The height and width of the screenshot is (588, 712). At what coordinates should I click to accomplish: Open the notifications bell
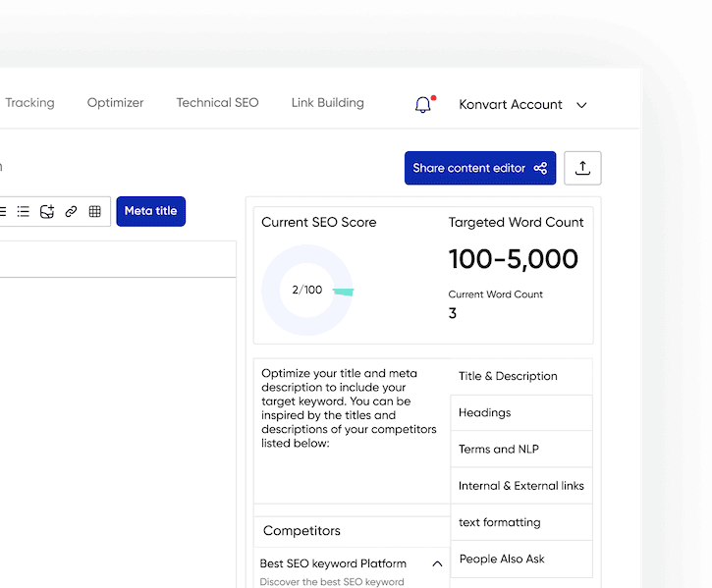(x=422, y=105)
